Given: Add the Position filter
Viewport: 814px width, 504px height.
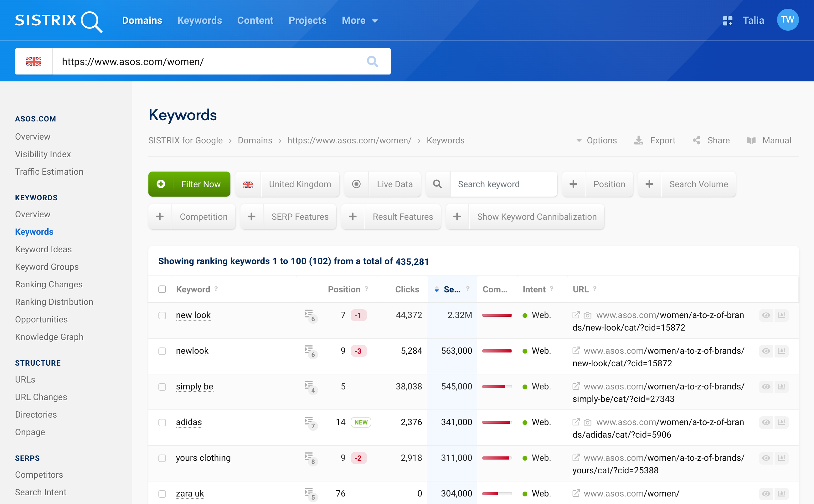Looking at the screenshot, I should tap(598, 184).
